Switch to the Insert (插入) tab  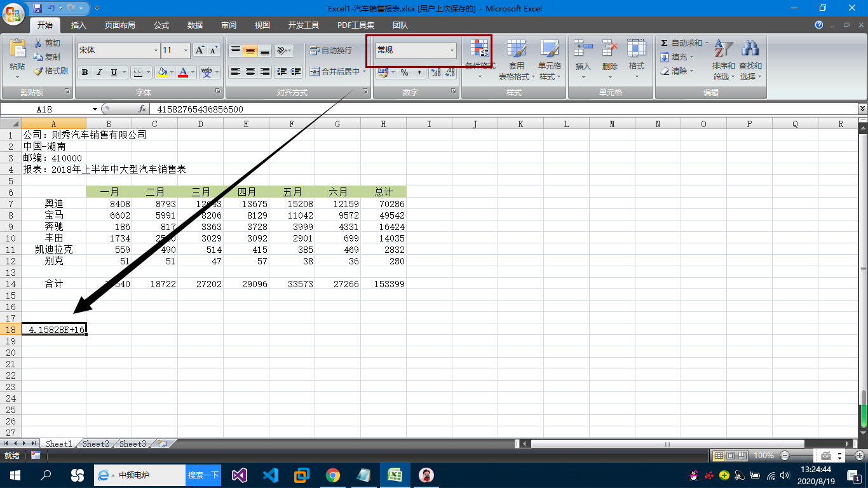pyautogui.click(x=79, y=25)
